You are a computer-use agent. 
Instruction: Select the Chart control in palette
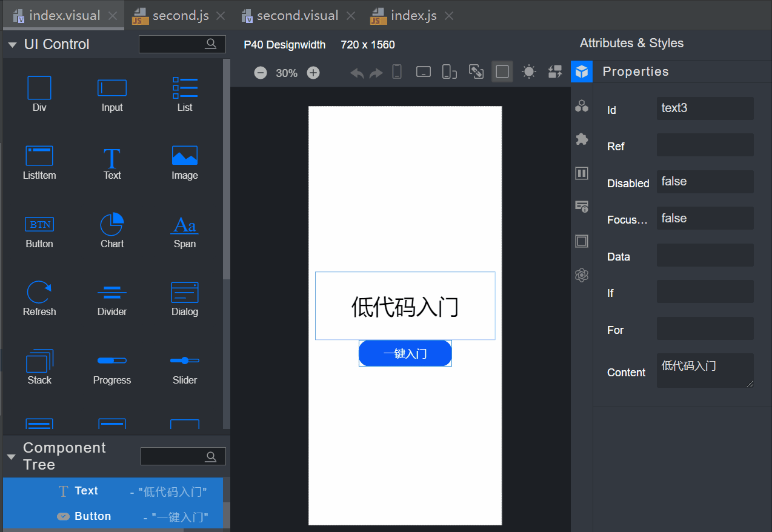(112, 231)
